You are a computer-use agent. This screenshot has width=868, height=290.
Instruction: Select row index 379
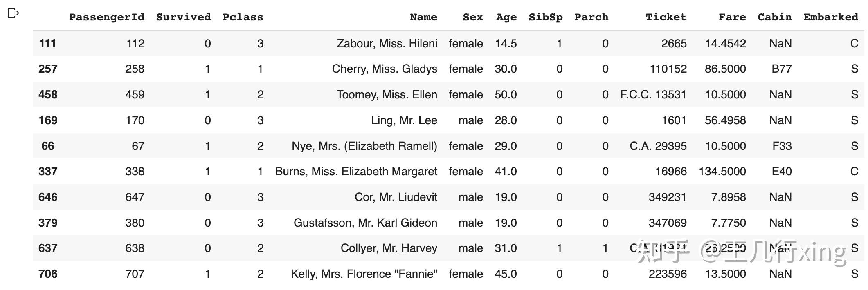coord(47,223)
